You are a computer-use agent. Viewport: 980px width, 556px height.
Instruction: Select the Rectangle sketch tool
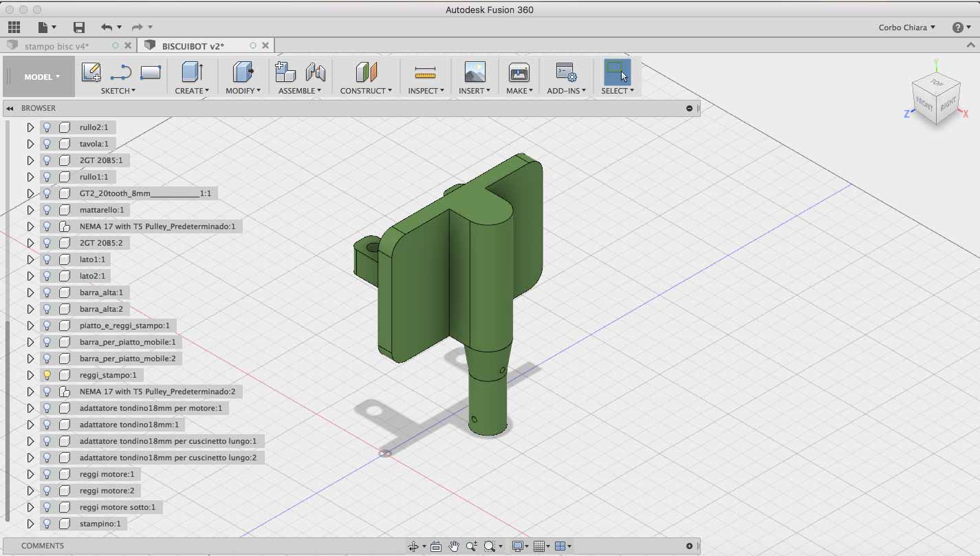click(150, 72)
